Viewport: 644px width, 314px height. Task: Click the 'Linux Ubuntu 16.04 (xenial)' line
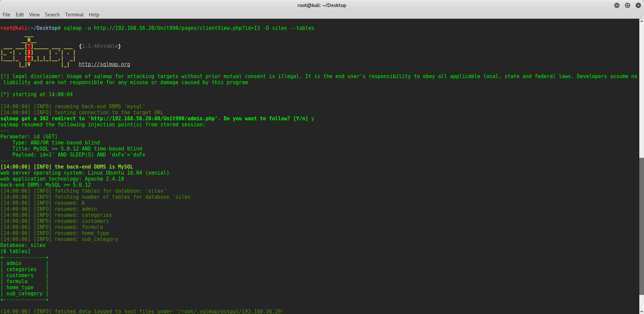pyautogui.click(x=85, y=173)
